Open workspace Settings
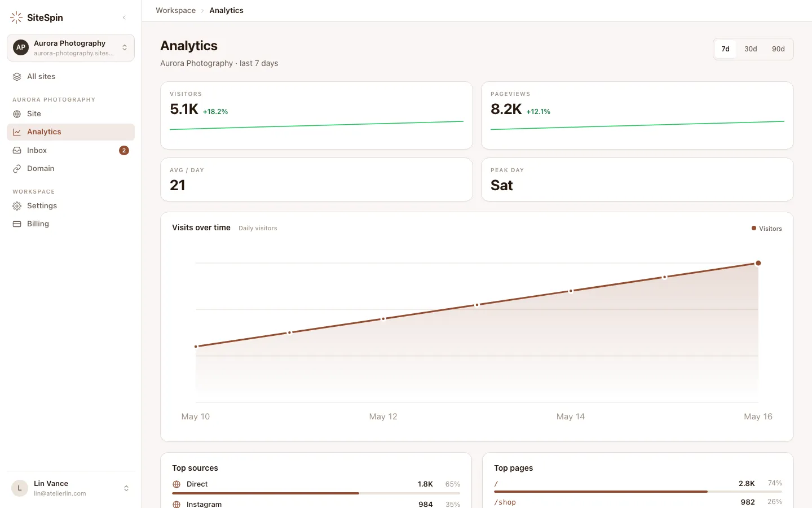The image size is (812, 508). [x=70, y=206]
